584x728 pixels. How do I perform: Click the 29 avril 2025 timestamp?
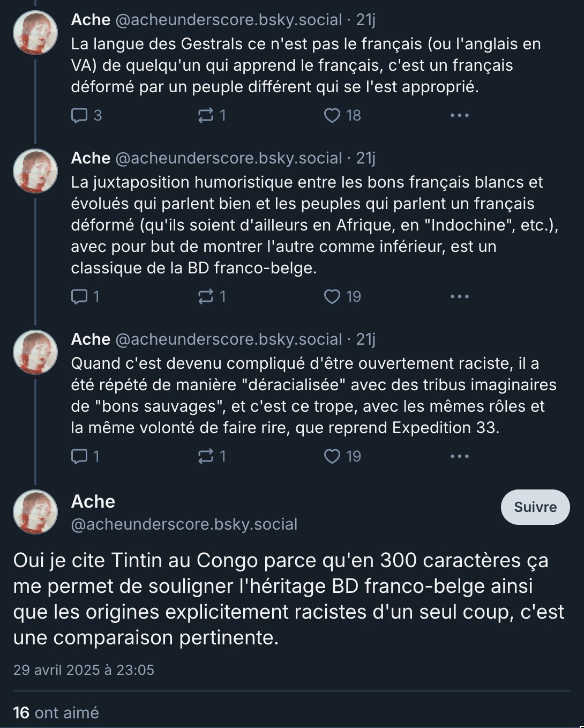click(x=84, y=670)
